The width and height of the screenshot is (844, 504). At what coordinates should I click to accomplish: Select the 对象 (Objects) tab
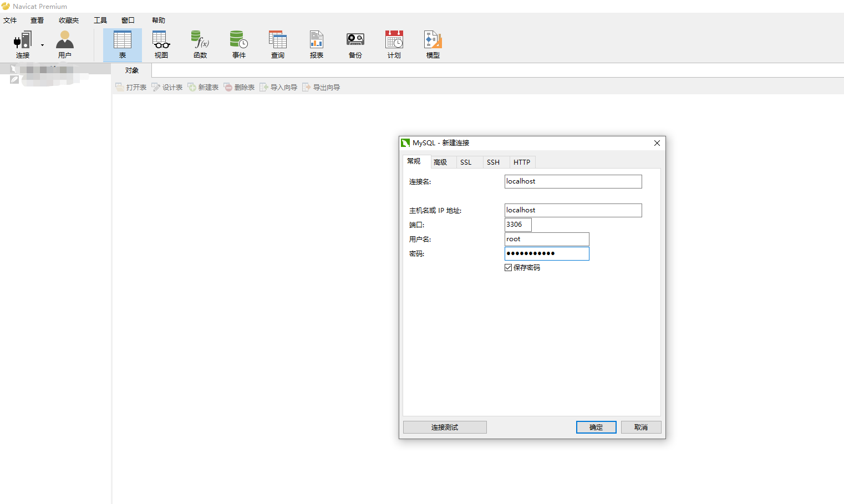[131, 70]
